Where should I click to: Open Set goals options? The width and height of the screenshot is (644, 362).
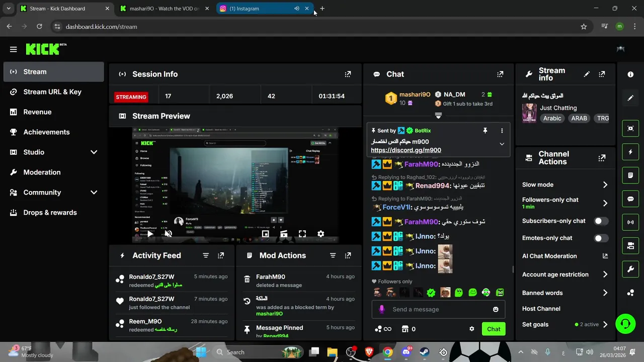pyautogui.click(x=565, y=324)
